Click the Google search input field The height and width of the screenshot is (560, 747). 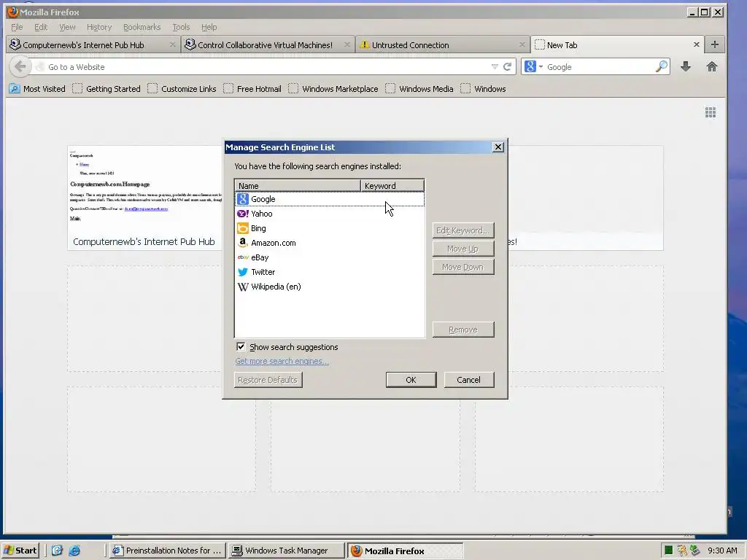600,66
